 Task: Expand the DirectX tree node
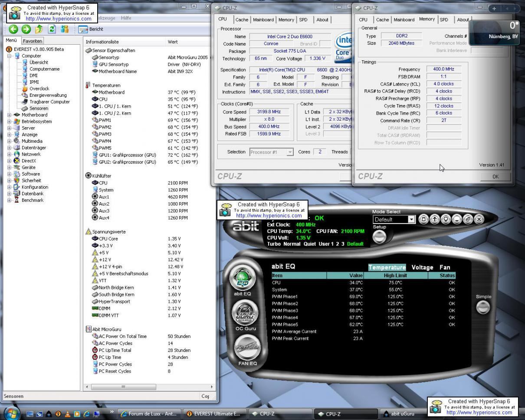coord(10,161)
